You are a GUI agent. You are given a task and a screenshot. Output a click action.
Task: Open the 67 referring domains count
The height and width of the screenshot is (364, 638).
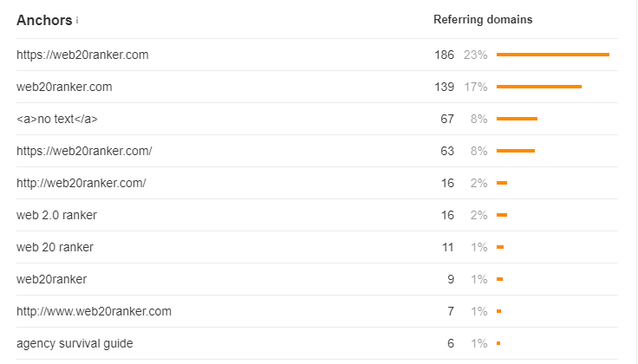pos(447,119)
